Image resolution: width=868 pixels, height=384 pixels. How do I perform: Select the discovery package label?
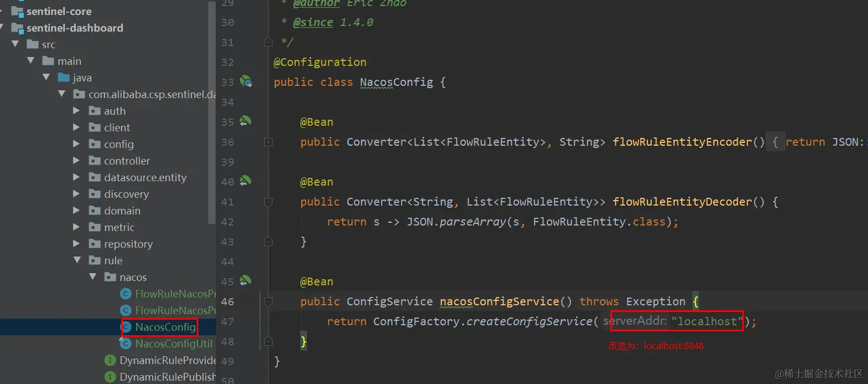tap(126, 194)
